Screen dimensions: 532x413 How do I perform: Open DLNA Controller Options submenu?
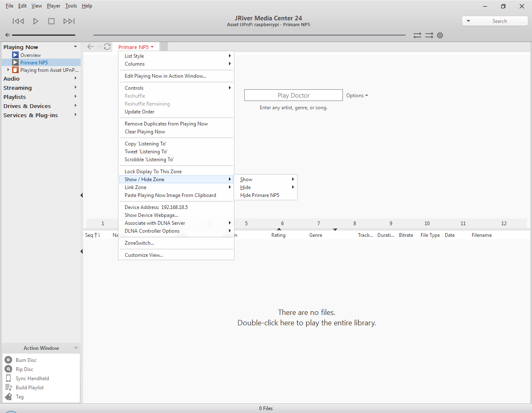(176, 231)
